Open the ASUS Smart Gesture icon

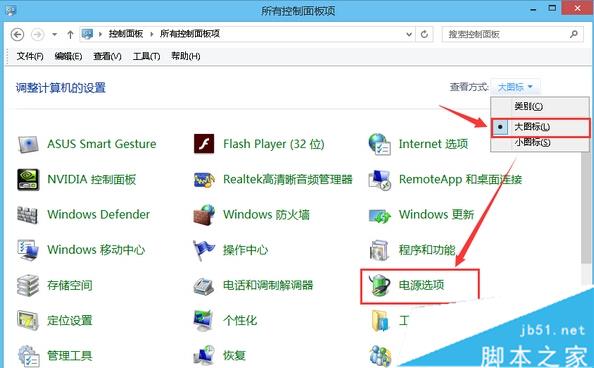pyautogui.click(x=28, y=144)
